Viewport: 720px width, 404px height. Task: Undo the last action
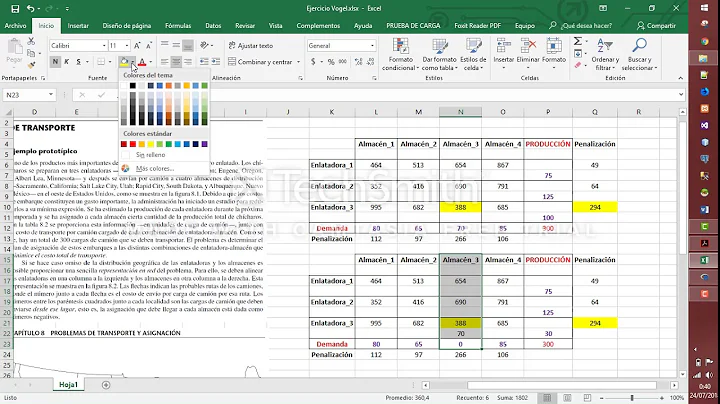coord(30,8)
